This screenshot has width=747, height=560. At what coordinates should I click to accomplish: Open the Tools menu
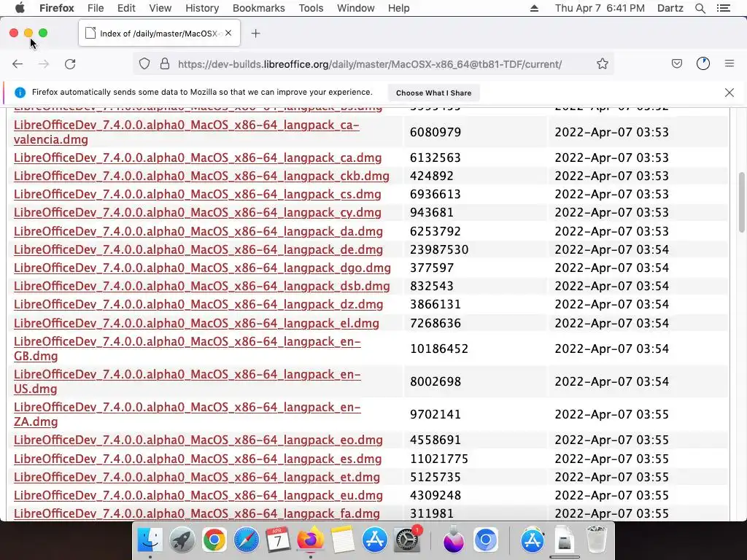[311, 8]
